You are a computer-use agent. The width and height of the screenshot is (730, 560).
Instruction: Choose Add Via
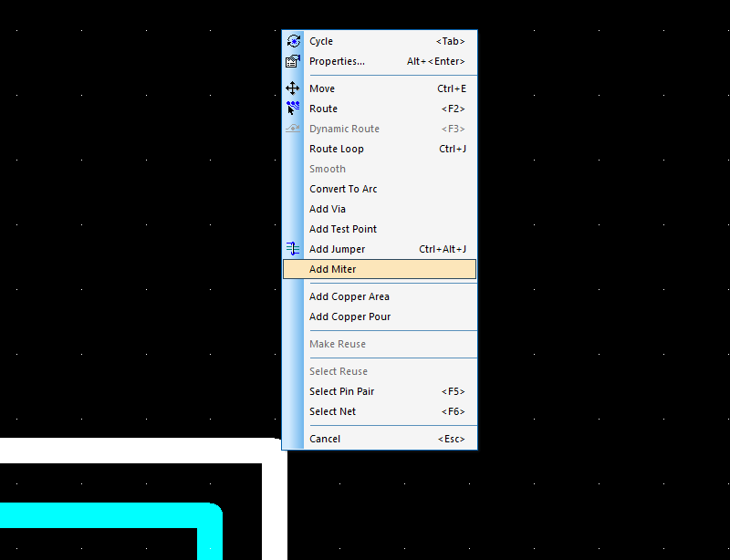328,209
